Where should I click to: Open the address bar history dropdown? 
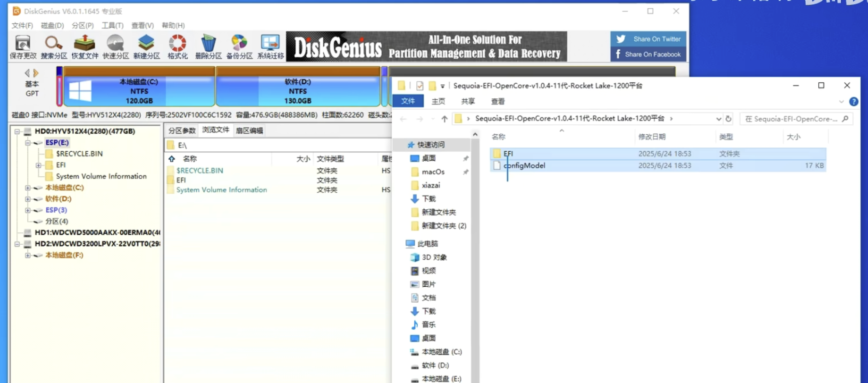tap(718, 119)
